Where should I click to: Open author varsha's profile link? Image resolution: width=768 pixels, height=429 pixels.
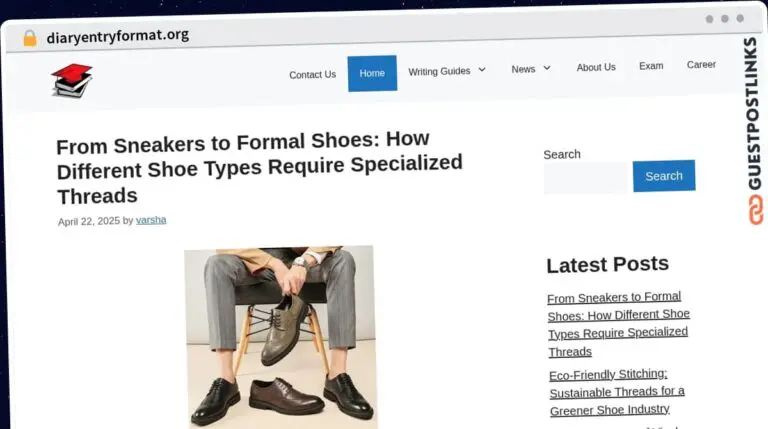coord(151,220)
